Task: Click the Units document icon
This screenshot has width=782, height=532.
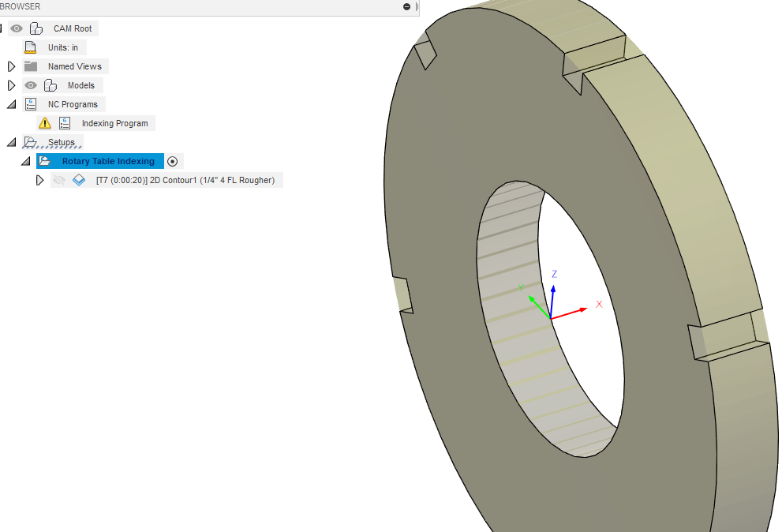Action: coord(29,47)
